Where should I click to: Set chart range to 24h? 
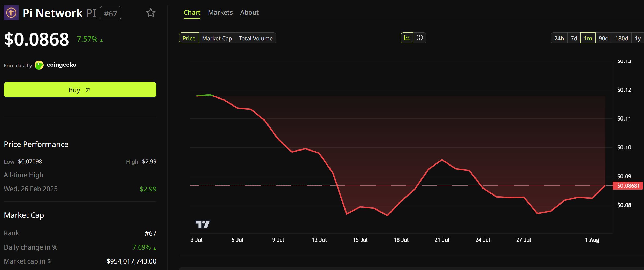click(x=559, y=38)
